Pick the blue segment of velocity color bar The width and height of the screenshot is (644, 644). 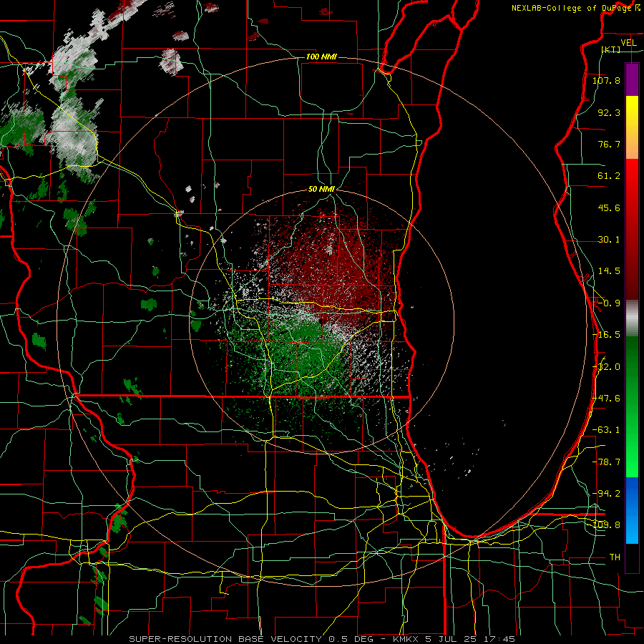(632, 509)
